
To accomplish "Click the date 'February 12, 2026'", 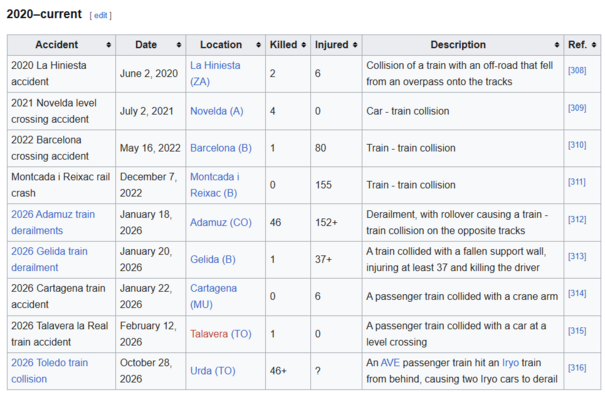I will 148,334.
